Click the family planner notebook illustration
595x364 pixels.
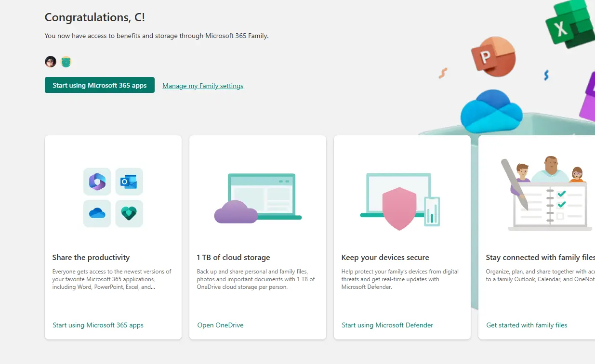click(x=546, y=194)
